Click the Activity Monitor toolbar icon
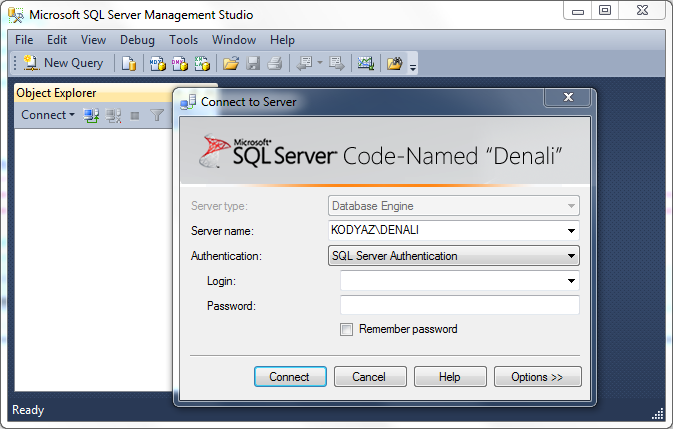The width and height of the screenshot is (673, 429). 366,63
